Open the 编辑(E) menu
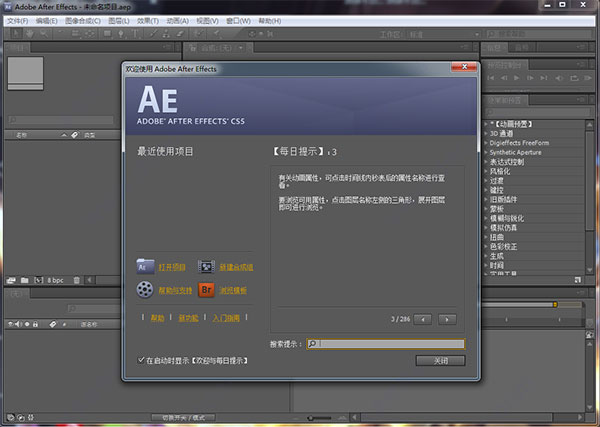The height and width of the screenshot is (427, 600). (x=46, y=21)
